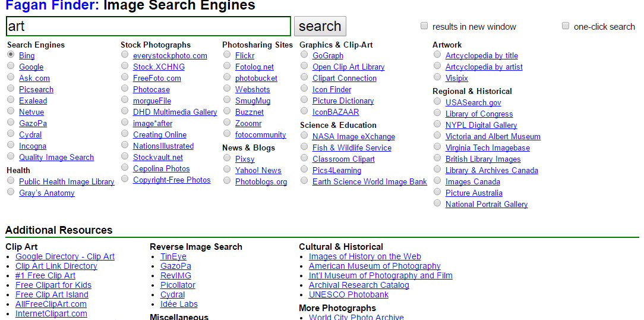Viewport: 644px width, 320px height.
Task: Select the Library of Congress radio button
Action: [x=437, y=112]
